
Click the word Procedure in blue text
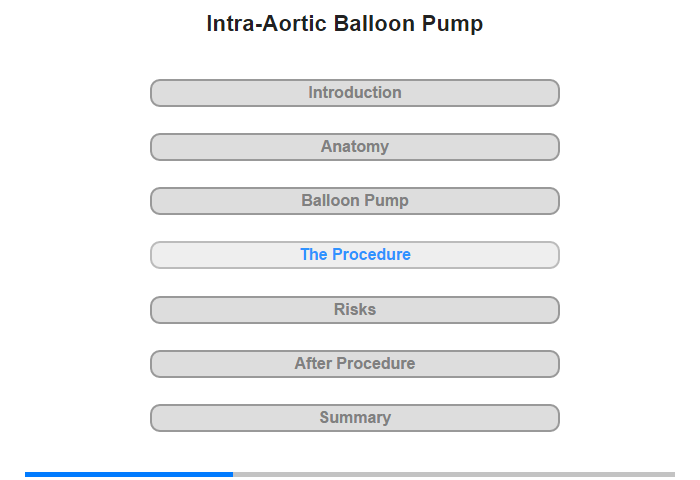(371, 255)
